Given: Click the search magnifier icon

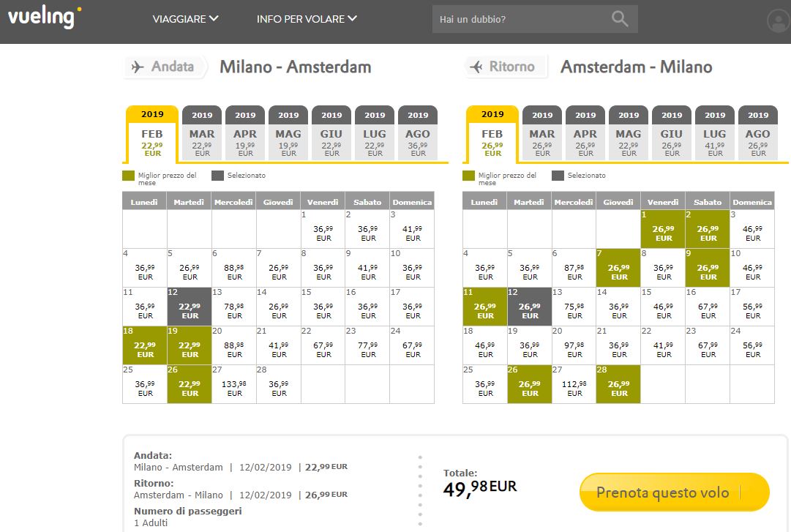Looking at the screenshot, I should [x=620, y=18].
